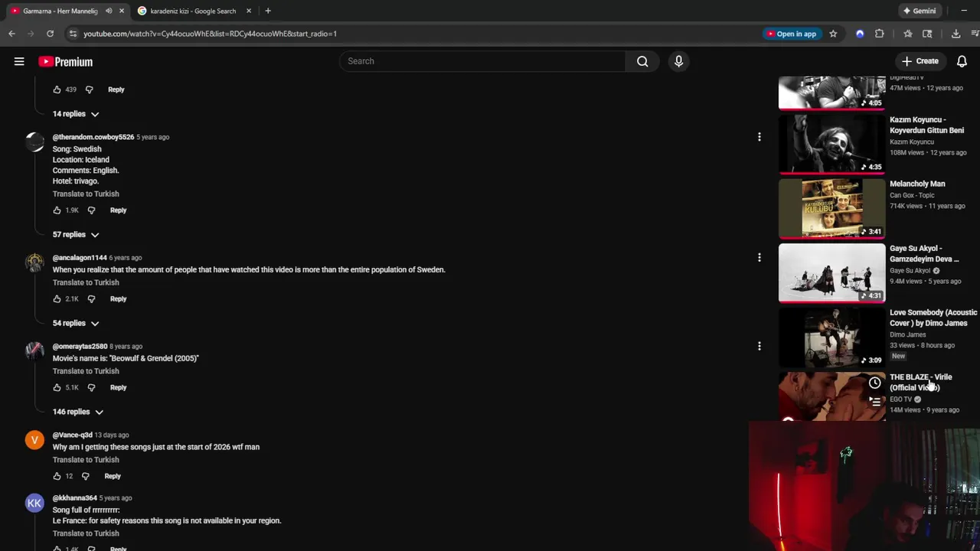980x551 pixels.
Task: Switch to karadeniz kizi Google Search tab
Action: click(x=193, y=11)
